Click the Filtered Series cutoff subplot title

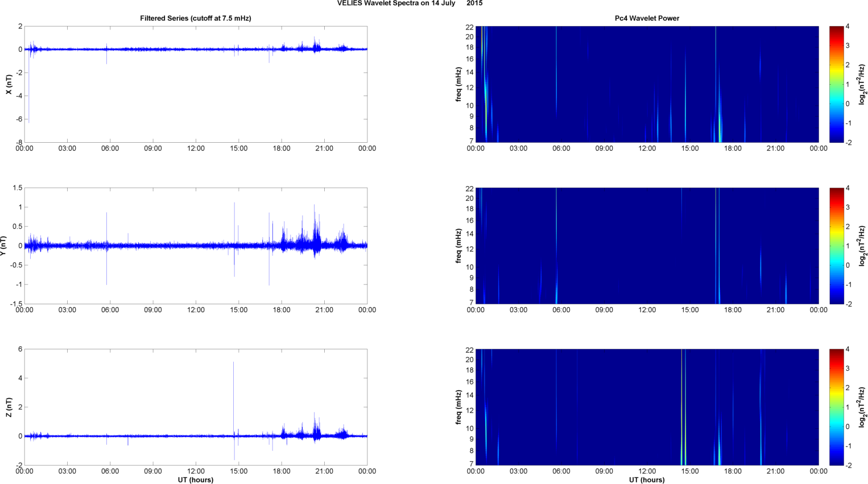pos(196,18)
